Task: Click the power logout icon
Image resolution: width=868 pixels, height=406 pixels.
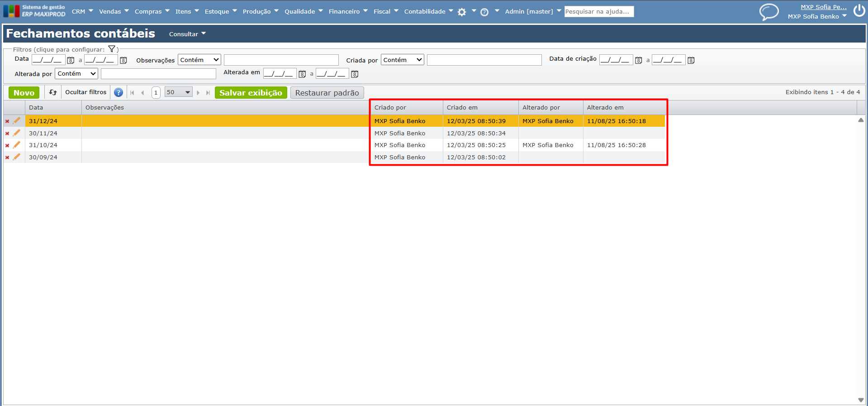Action: click(x=859, y=11)
